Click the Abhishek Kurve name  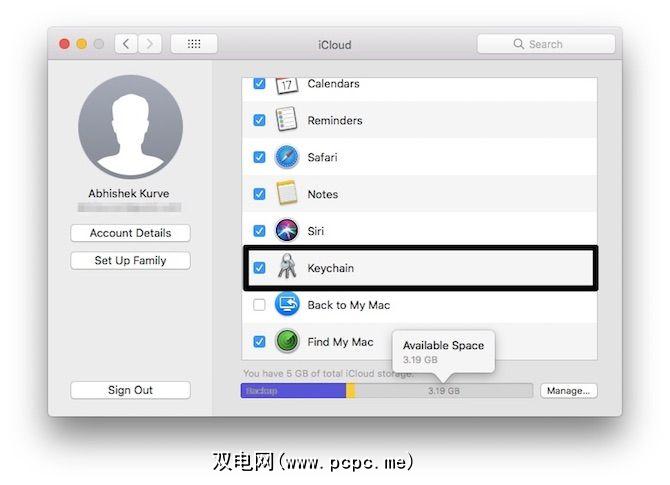click(129, 194)
